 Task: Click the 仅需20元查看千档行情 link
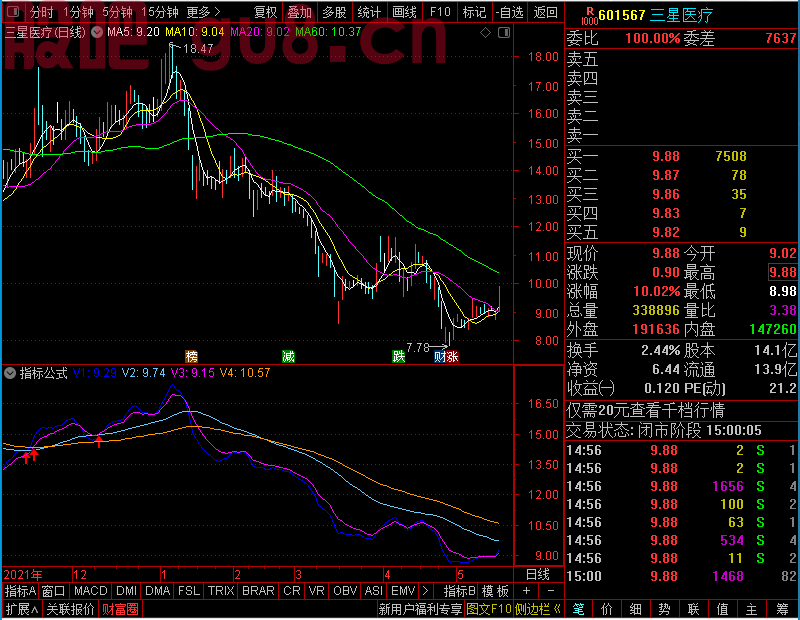point(645,410)
